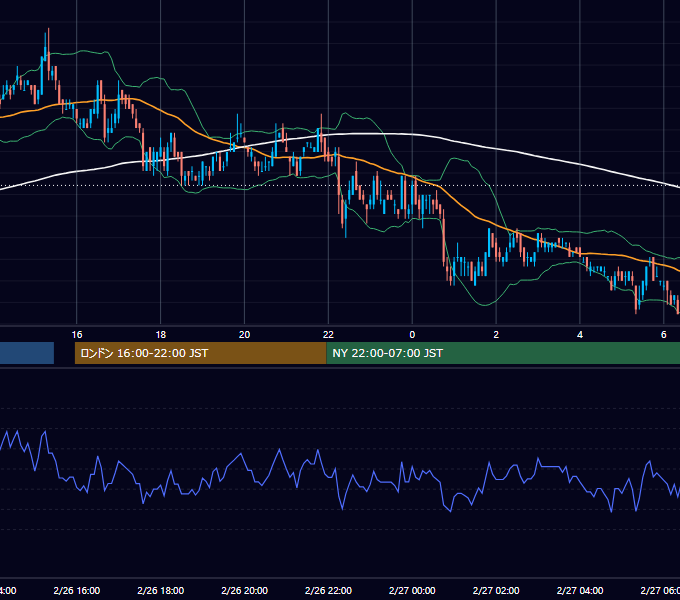Click the 20 hour axis label
The image size is (680, 600).
pyautogui.click(x=245, y=334)
